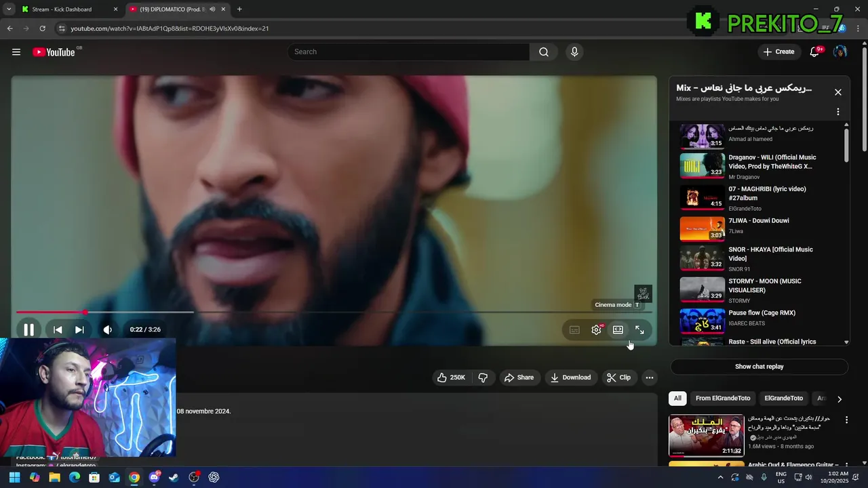Share the video
Screen dimensions: 868x488
point(519,378)
